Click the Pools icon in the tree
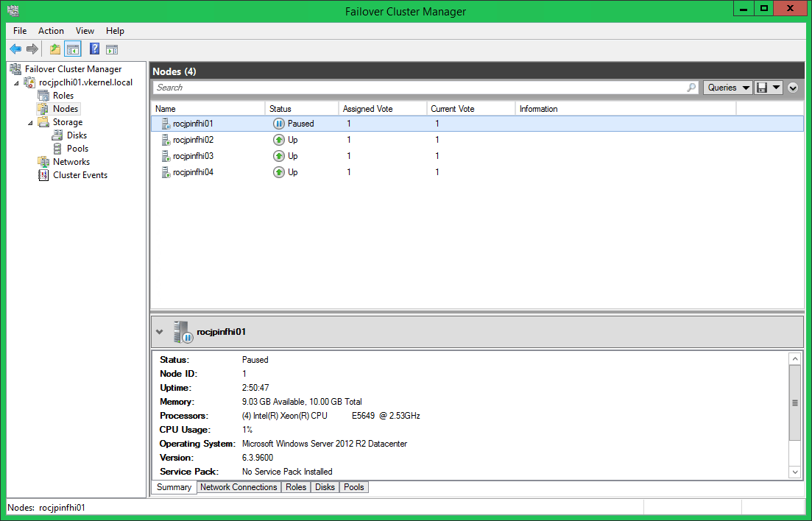 coord(57,149)
